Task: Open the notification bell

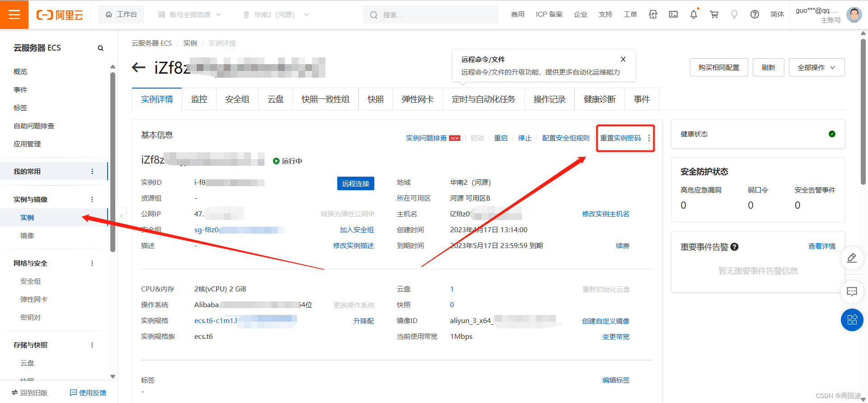Action: pyautogui.click(x=693, y=14)
